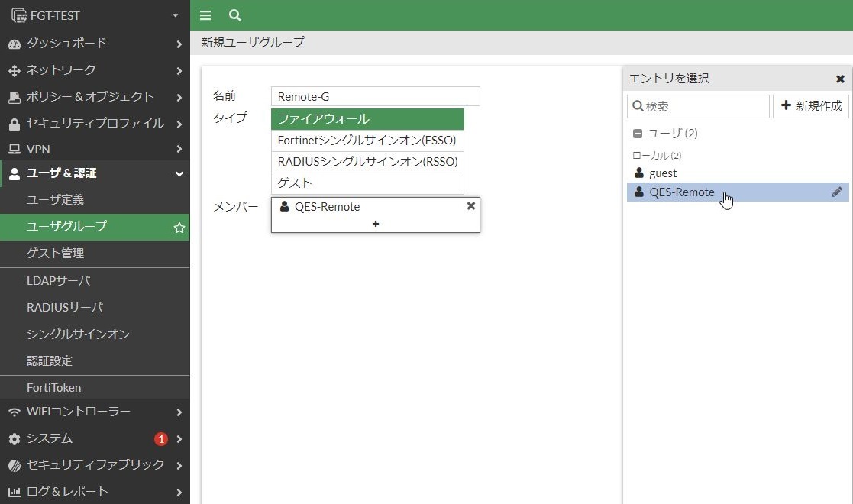The height and width of the screenshot is (504, 853).
Task: Select the guest user entry
Action: (738, 173)
